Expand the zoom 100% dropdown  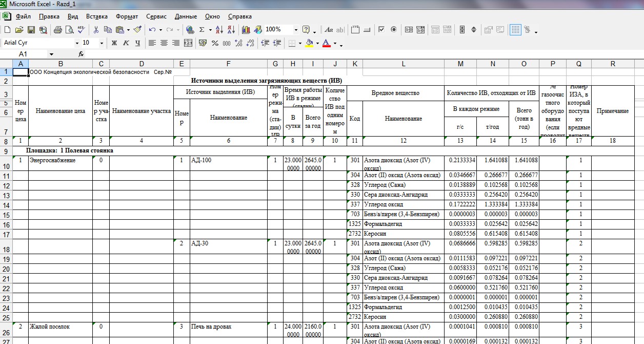(295, 30)
